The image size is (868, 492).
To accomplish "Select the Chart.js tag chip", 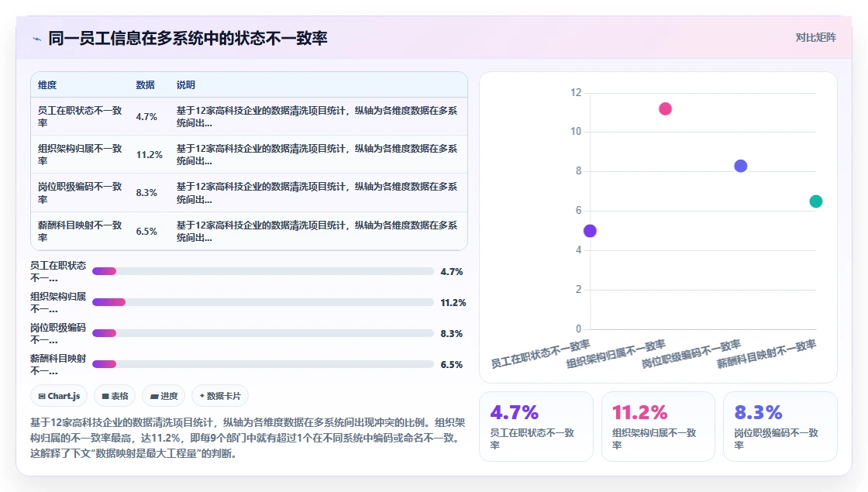I will click(x=59, y=396).
